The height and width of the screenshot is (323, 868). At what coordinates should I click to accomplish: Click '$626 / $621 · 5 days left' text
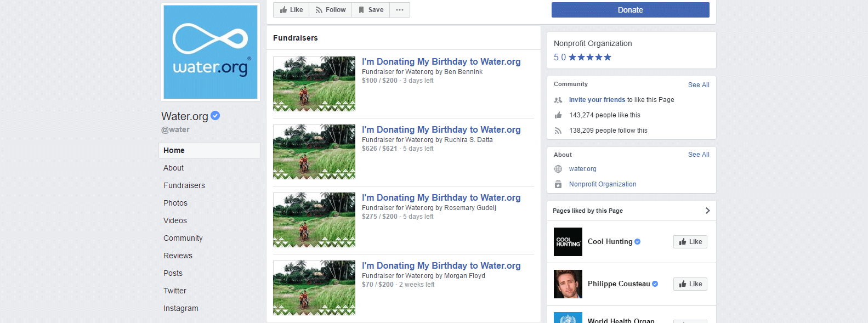point(398,149)
